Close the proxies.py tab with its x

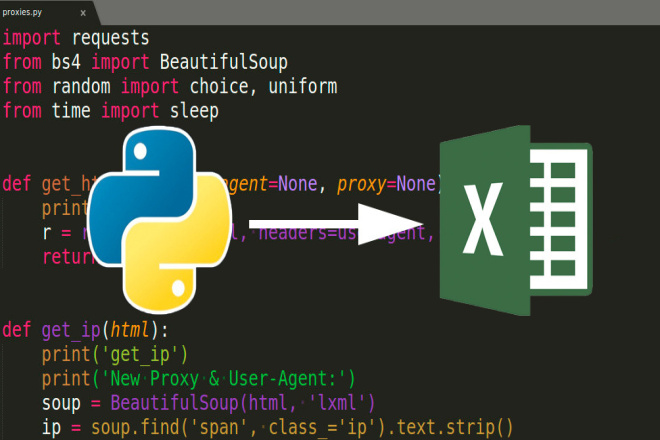pyautogui.click(x=83, y=13)
